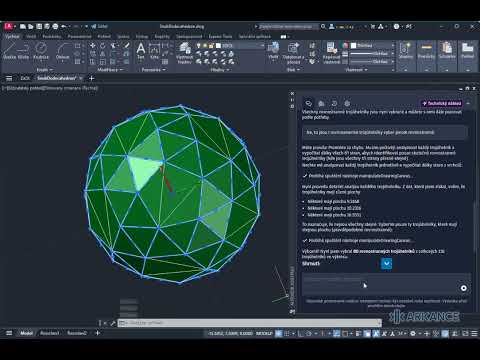Toggle polar tracking in status bar
Image resolution: width=480 pixels, height=360 pixels.
pyautogui.click(x=309, y=333)
